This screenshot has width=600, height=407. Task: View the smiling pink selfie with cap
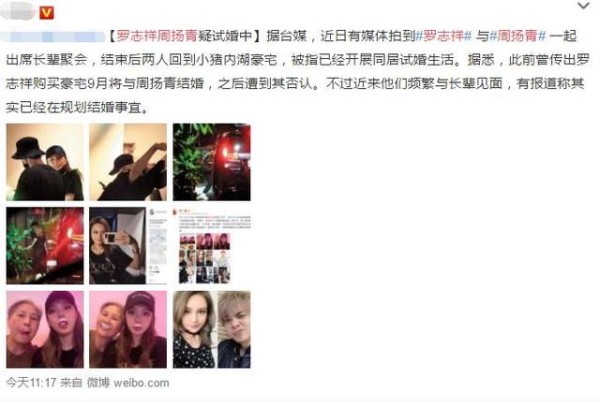[128, 329]
